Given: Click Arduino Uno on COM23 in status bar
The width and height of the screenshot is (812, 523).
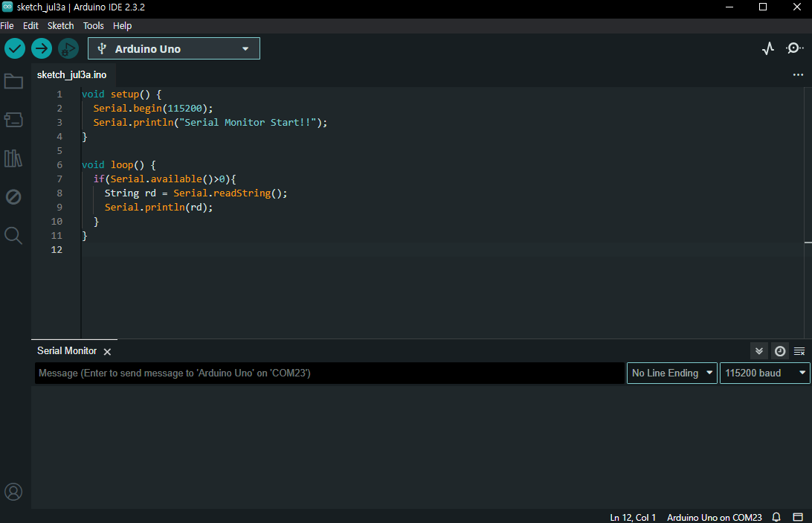Looking at the screenshot, I should click(x=714, y=517).
